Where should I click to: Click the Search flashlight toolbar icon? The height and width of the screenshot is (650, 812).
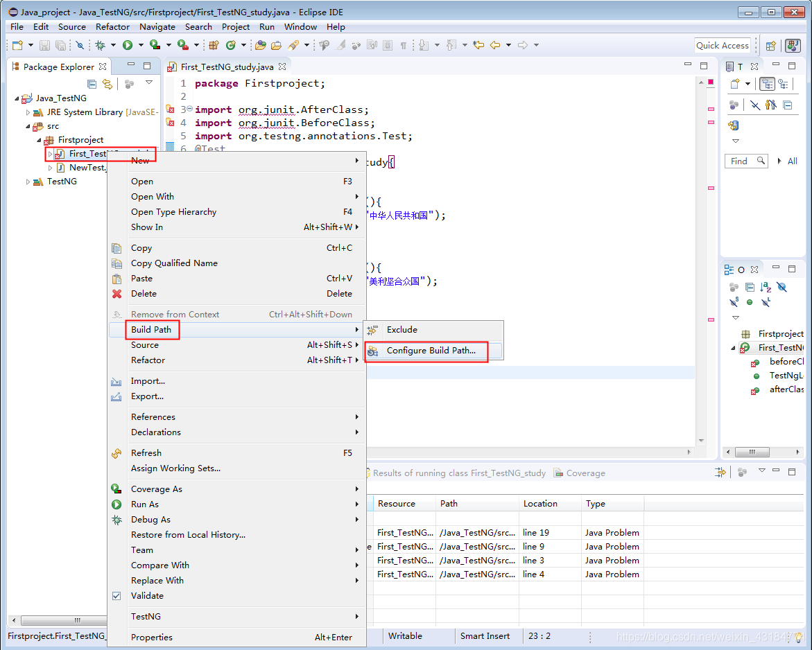[x=293, y=46]
